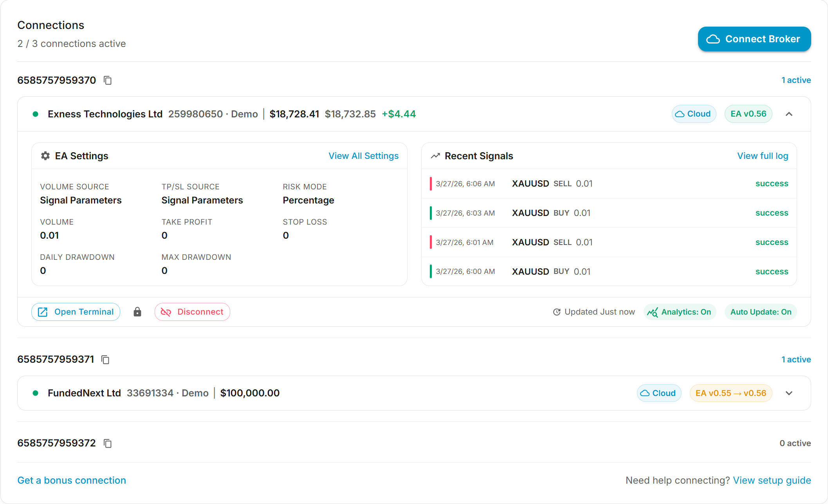Click the Recent Signals trend icon

pyautogui.click(x=435, y=155)
